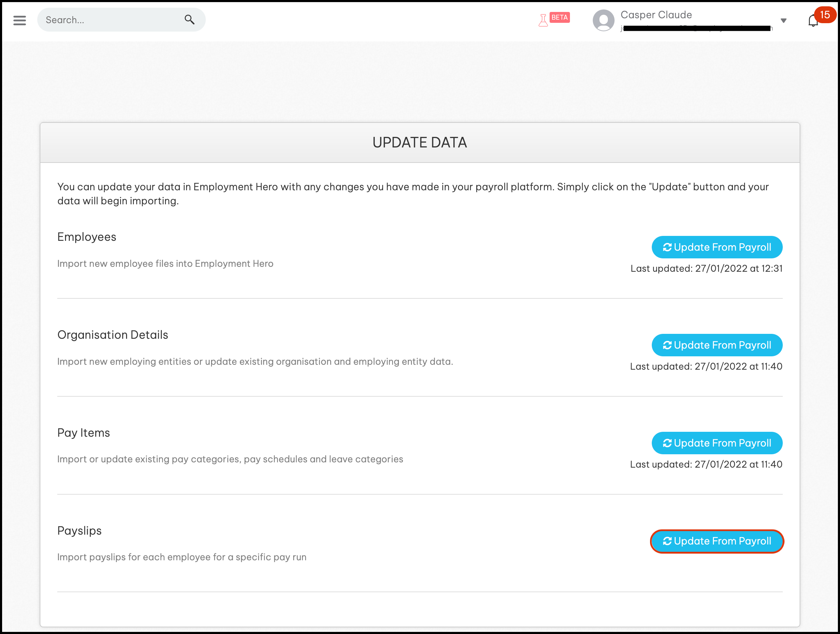Click the user avatar icon
This screenshot has height=634, width=840.
(x=603, y=20)
